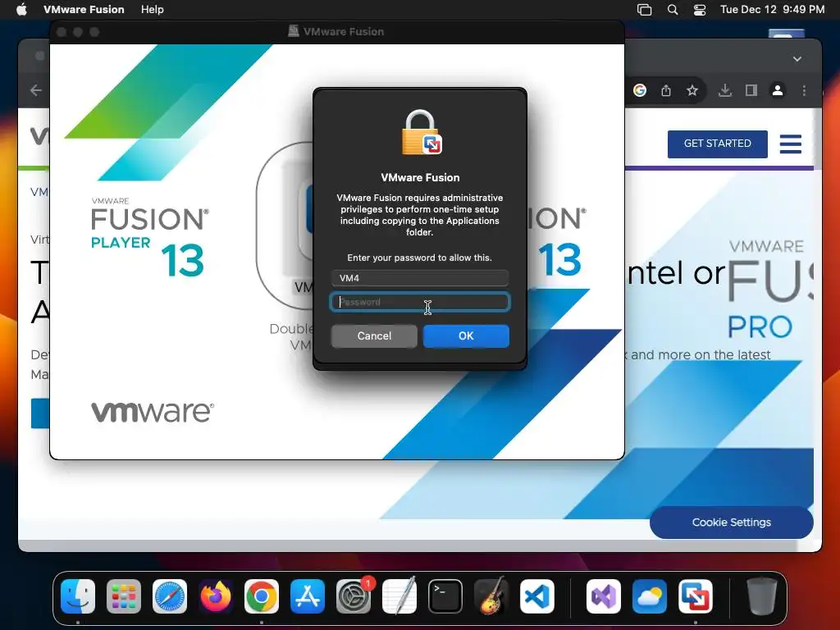Bookmark this page with the star icon
The height and width of the screenshot is (630, 840).
[x=692, y=90]
